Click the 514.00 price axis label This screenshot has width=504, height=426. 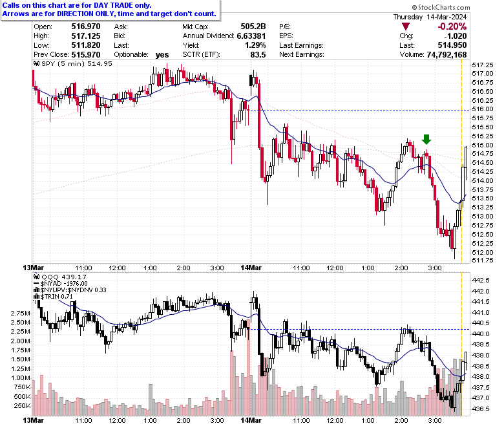[483, 181]
